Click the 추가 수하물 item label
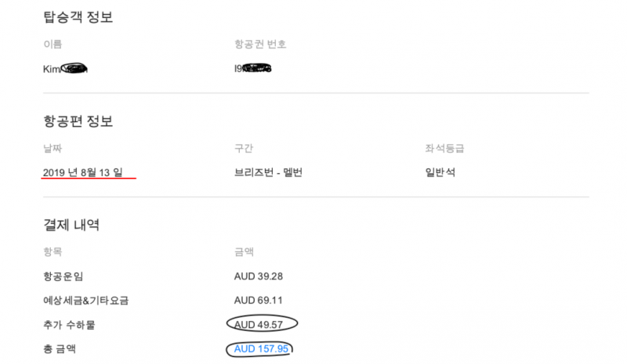 (69, 325)
